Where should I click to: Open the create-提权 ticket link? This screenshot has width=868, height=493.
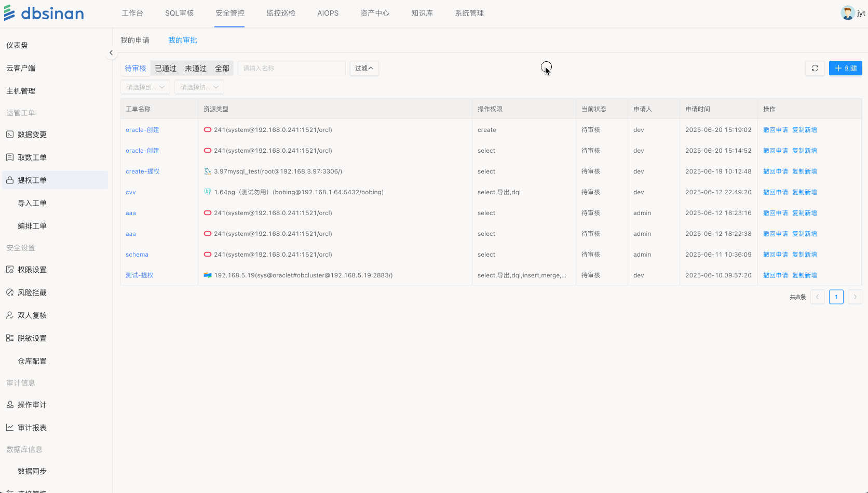tap(142, 171)
